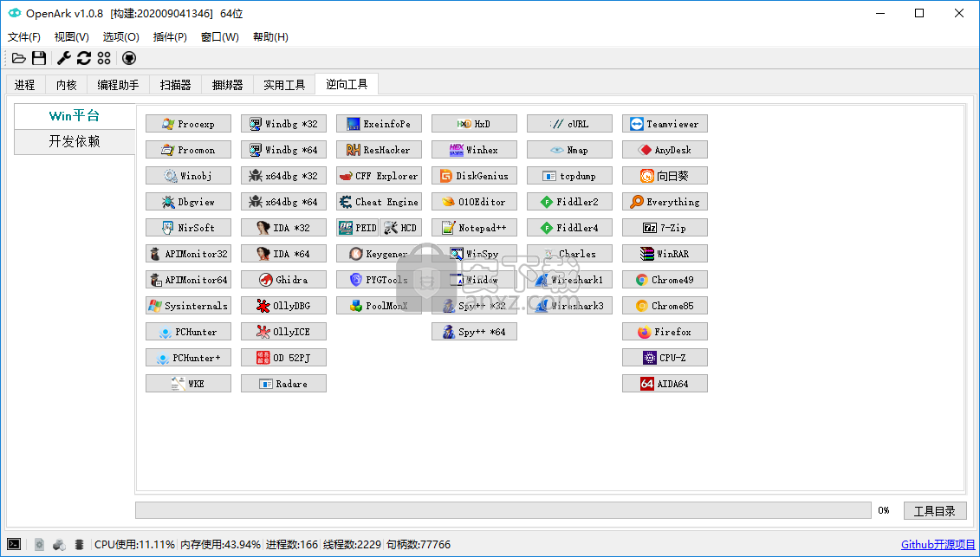The width and height of the screenshot is (980, 557).
Task: Open Everything search tool
Action: (x=665, y=202)
